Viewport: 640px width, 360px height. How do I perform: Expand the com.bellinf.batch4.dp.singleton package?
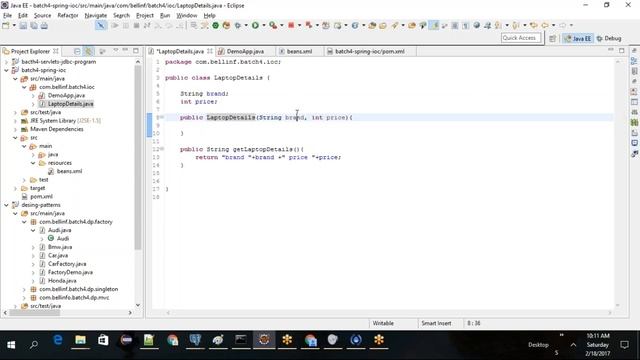point(24,289)
